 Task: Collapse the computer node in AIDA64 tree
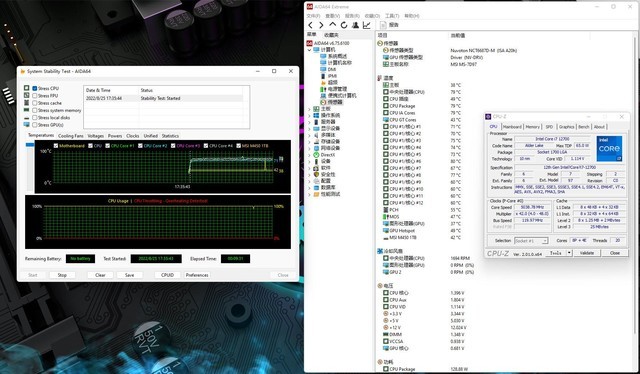309,50
